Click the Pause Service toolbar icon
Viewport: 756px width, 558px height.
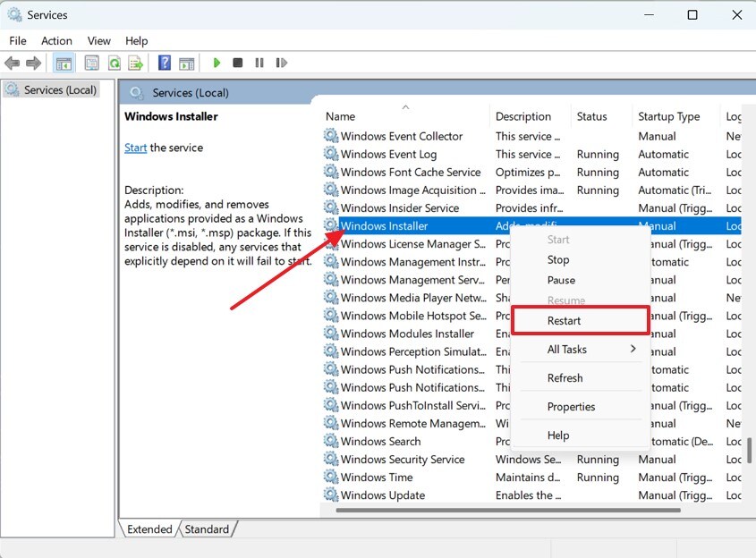click(259, 63)
